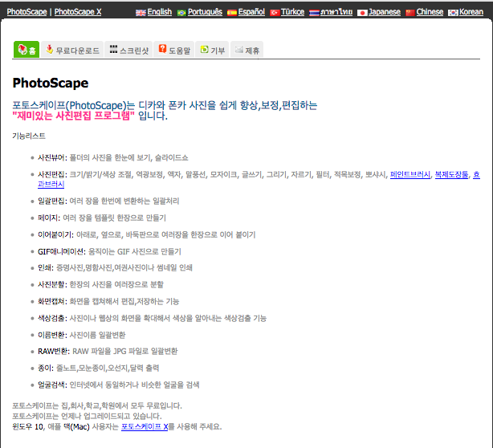
Task: Open the PhotoScape link in top bar
Action: pyautogui.click(x=26, y=12)
